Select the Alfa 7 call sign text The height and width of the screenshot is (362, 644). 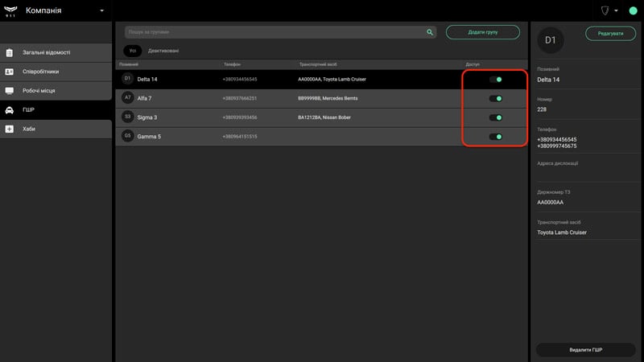(144, 98)
